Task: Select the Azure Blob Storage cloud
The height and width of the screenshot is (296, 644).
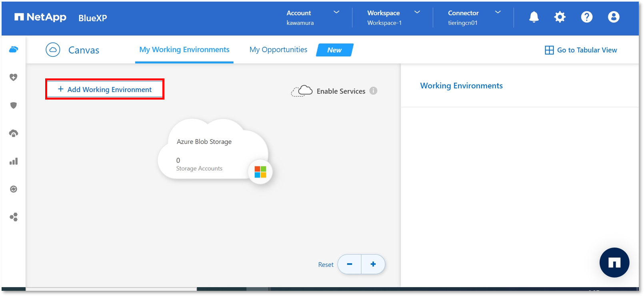Action: [213, 150]
